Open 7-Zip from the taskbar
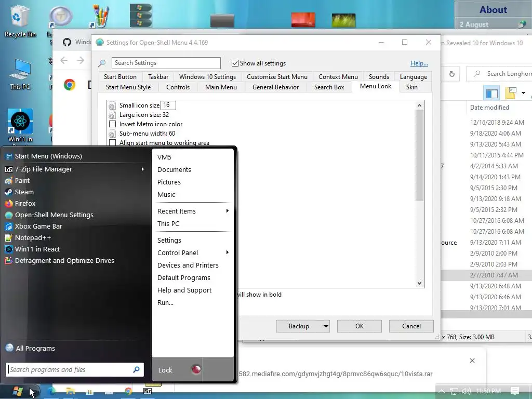The width and height of the screenshot is (532, 399). point(148,391)
